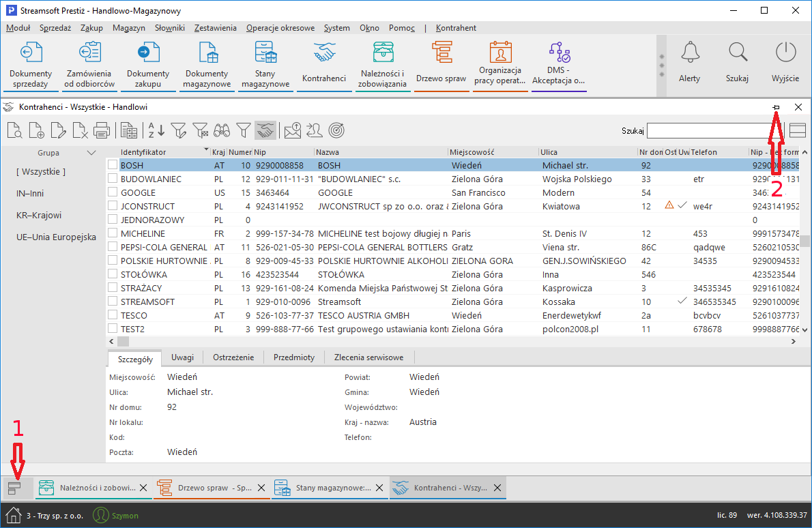Check the GOOGLE contractor checkbox
The height and width of the screenshot is (528, 812).
113,192
